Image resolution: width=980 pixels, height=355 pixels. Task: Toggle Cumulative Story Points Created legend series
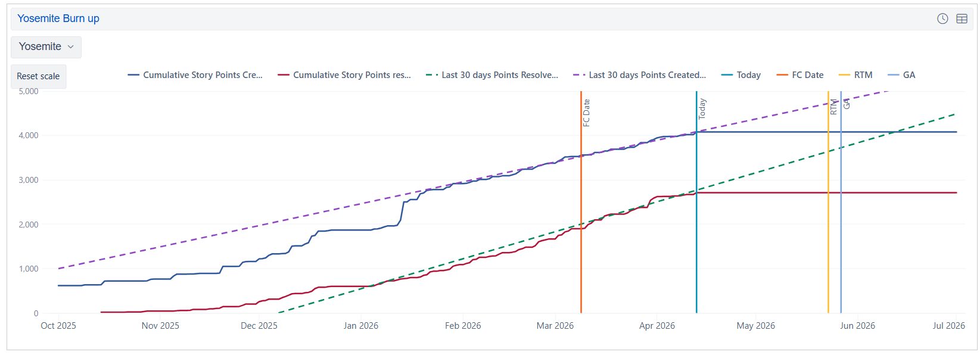pyautogui.click(x=202, y=75)
